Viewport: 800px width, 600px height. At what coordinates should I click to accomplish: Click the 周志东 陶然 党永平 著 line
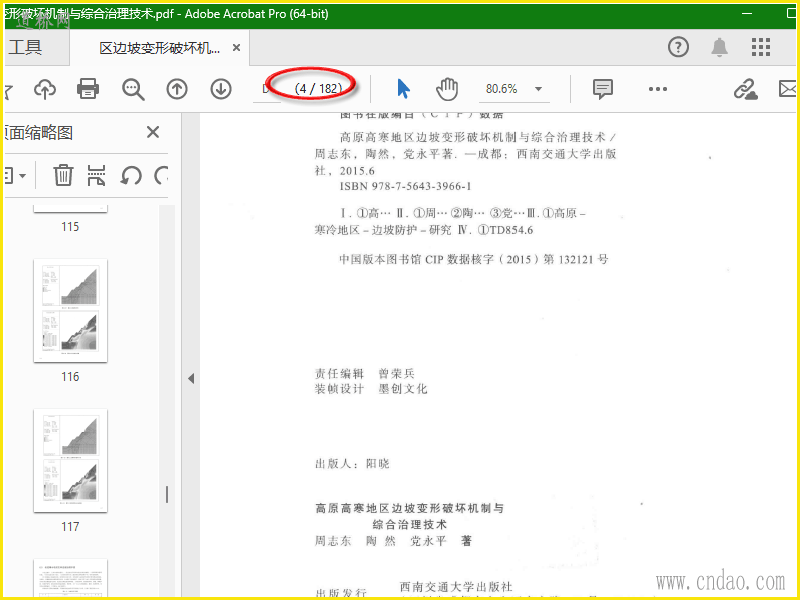393,541
